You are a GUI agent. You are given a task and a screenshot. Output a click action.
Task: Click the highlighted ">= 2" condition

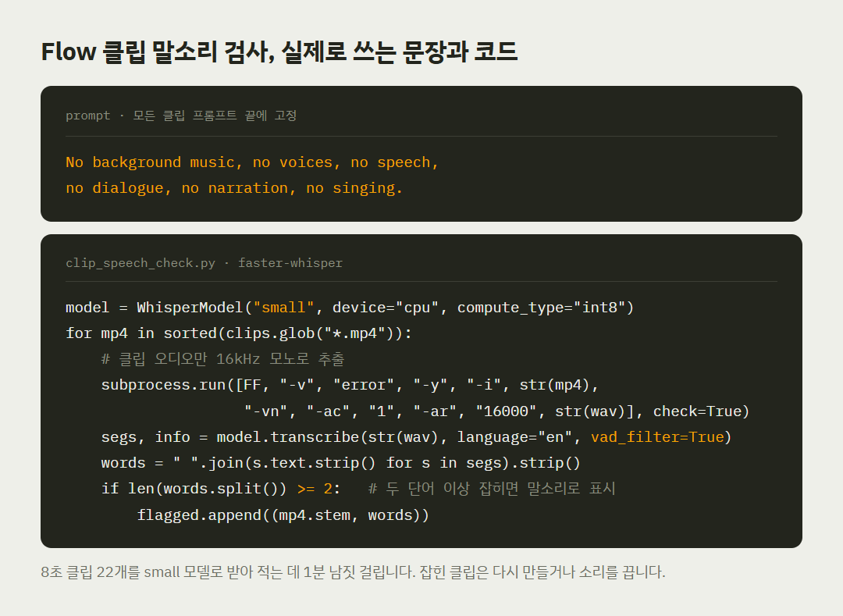(x=315, y=489)
